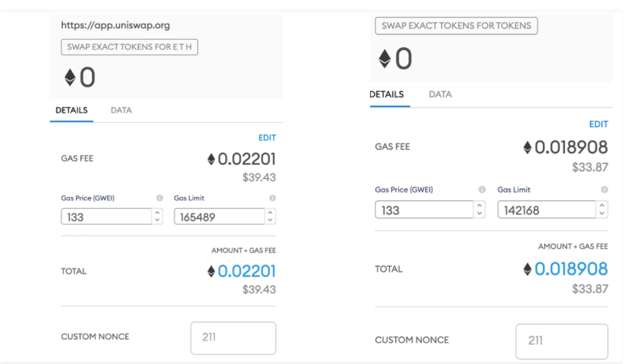Click blue total value 0.02201
Image resolution: width=625 pixels, height=364 pixels.
point(246,272)
